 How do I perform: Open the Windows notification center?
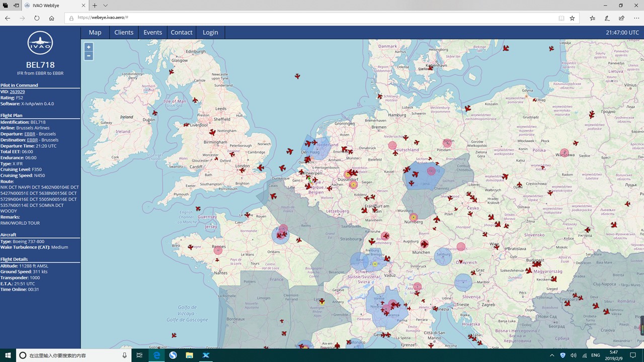tap(633, 355)
